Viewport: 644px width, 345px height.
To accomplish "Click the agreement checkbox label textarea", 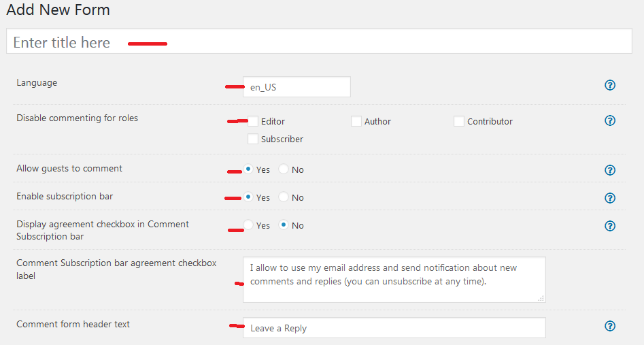I will click(x=394, y=279).
